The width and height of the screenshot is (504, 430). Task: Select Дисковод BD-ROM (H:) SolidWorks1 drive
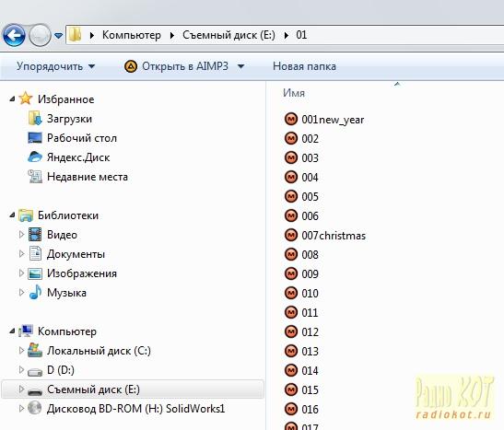tap(135, 409)
